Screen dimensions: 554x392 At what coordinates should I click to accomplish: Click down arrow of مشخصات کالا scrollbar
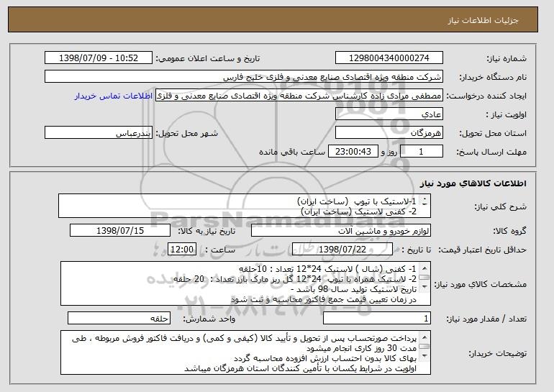coord(424,286)
